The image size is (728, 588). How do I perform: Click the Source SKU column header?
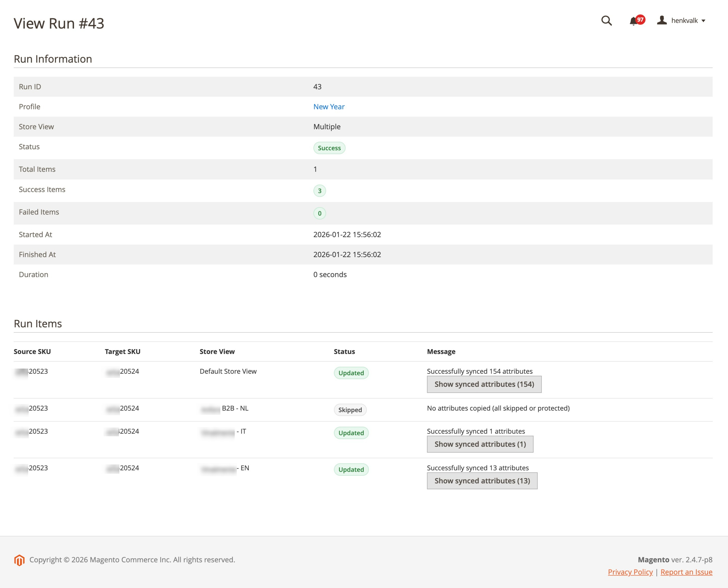[x=32, y=352]
